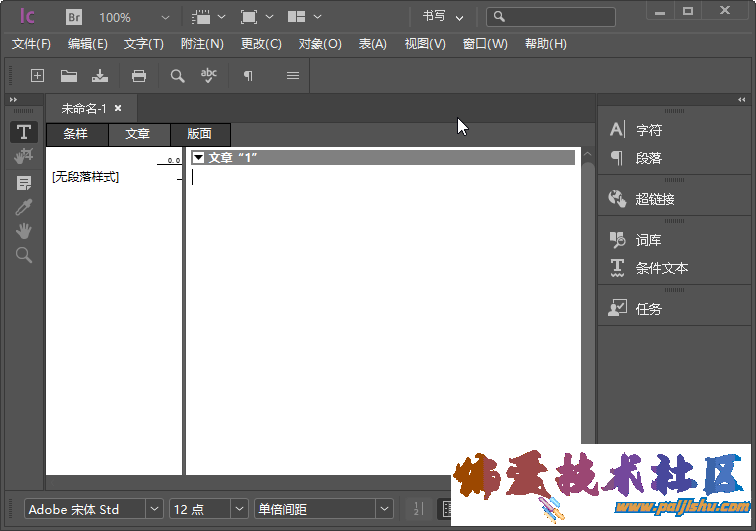The width and height of the screenshot is (756, 531).
Task: Open the 条件文本 panel
Action: [x=661, y=268]
